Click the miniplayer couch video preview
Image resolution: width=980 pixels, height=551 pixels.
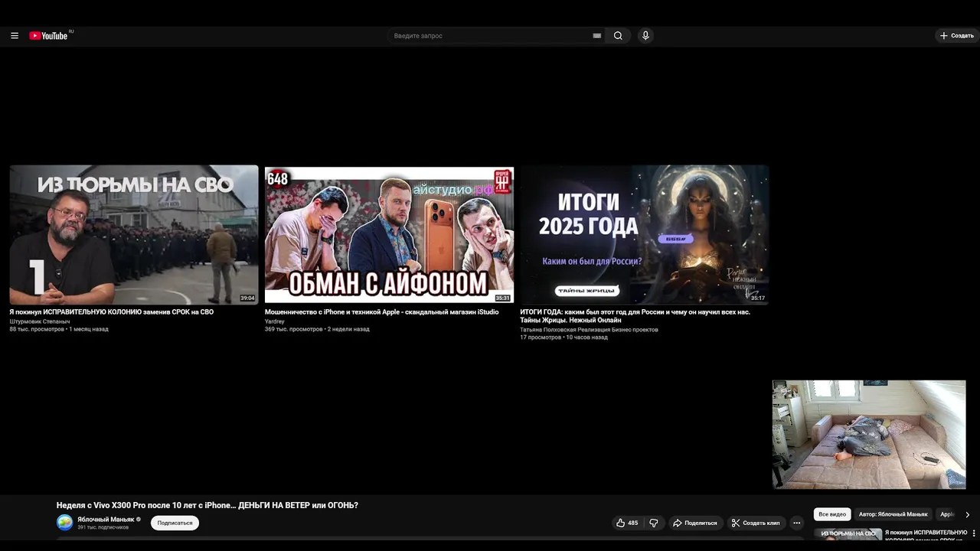pyautogui.click(x=869, y=434)
